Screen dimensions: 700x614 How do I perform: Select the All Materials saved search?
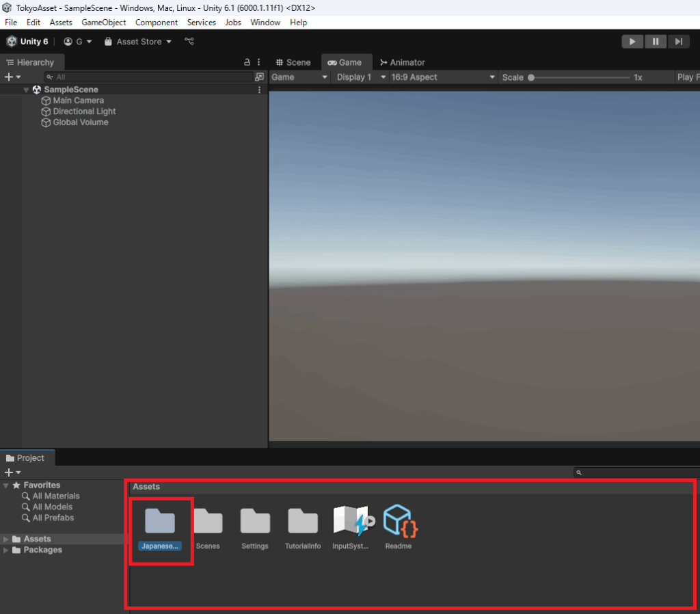coord(51,496)
